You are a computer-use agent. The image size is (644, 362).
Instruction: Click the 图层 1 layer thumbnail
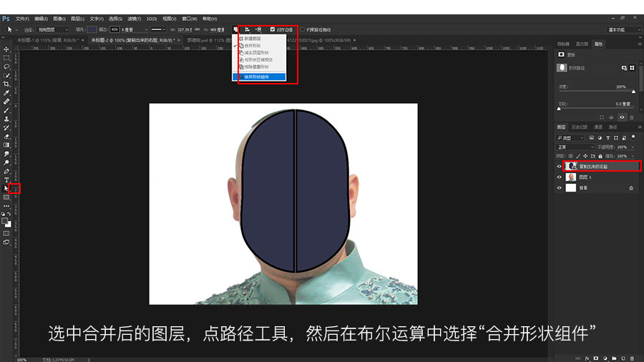click(x=571, y=177)
